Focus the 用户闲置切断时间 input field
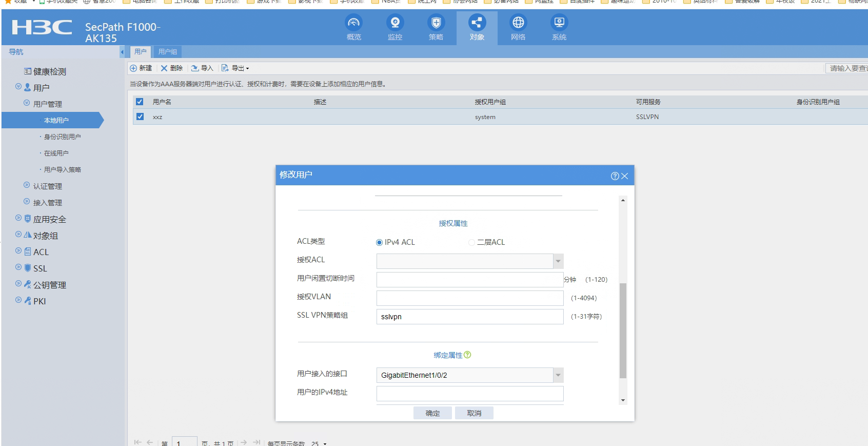This screenshot has height=446, width=868. (x=470, y=280)
